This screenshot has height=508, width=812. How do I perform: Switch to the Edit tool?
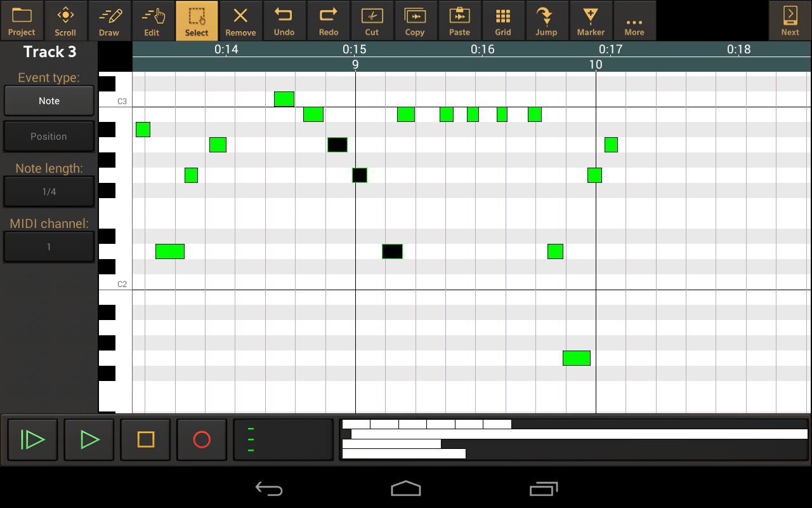(152, 21)
